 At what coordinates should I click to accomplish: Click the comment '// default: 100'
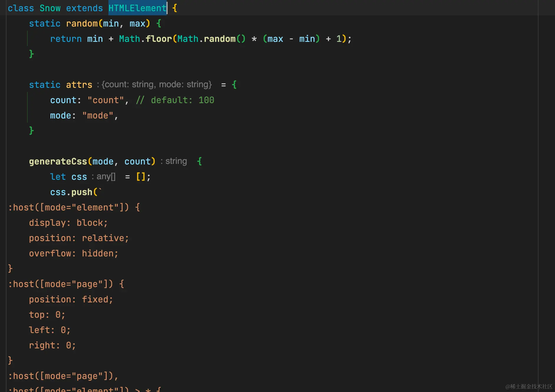pyautogui.click(x=175, y=100)
